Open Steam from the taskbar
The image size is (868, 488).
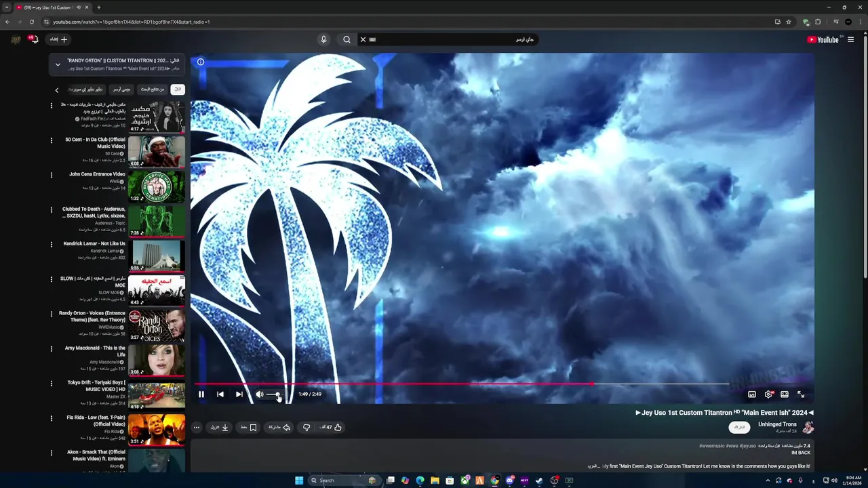click(539, 481)
